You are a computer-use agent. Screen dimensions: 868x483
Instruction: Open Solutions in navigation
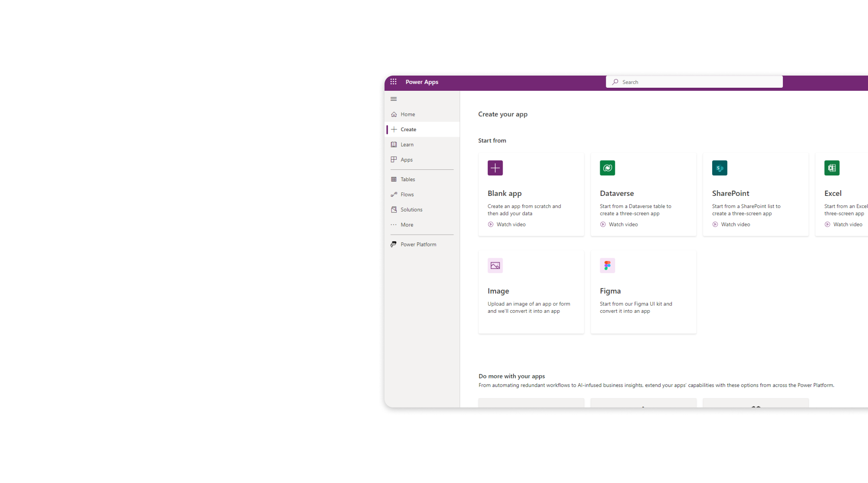coord(422,210)
